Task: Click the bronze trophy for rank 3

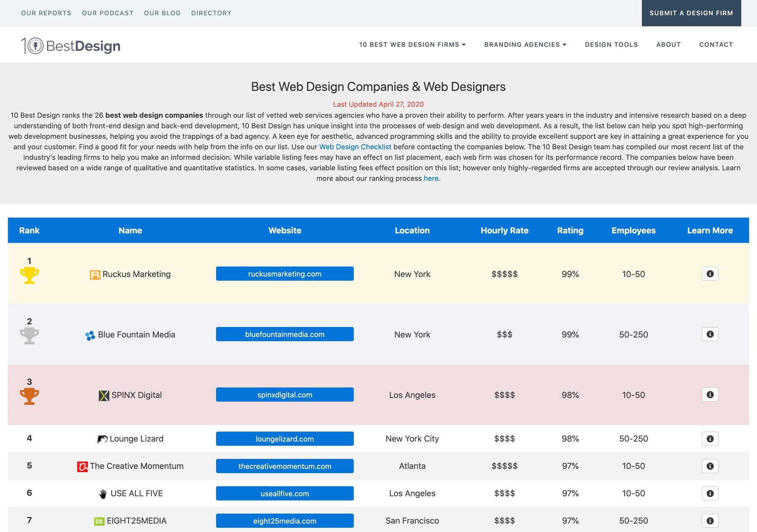Action: click(29, 396)
